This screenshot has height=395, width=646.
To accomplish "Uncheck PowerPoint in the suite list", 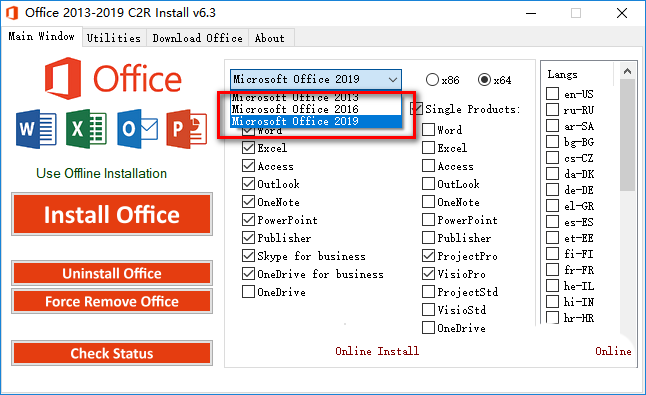I will [248, 220].
